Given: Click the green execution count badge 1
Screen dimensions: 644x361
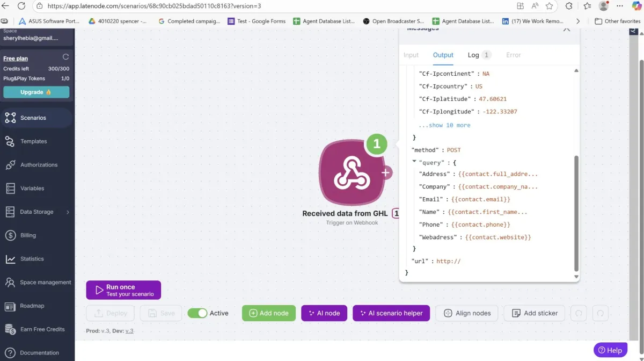Looking at the screenshot, I should point(377,144).
